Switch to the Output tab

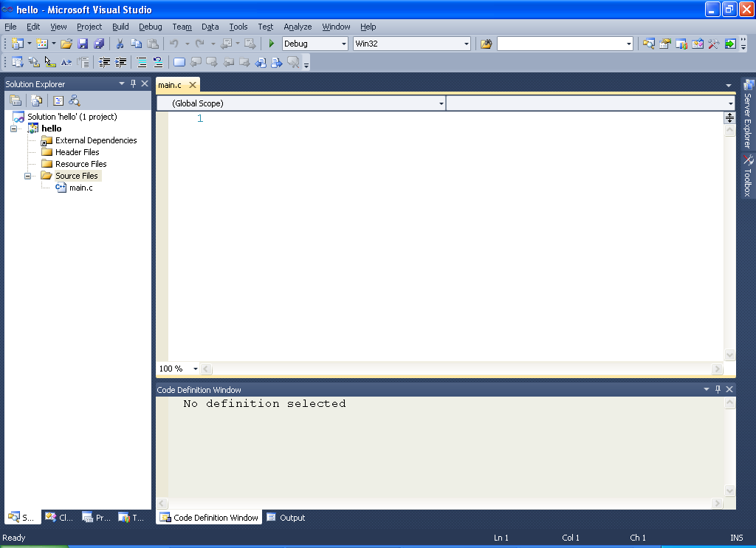pyautogui.click(x=286, y=518)
